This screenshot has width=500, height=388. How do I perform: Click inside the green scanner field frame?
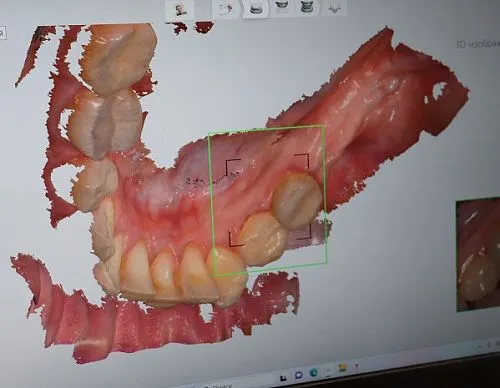coord(268,200)
